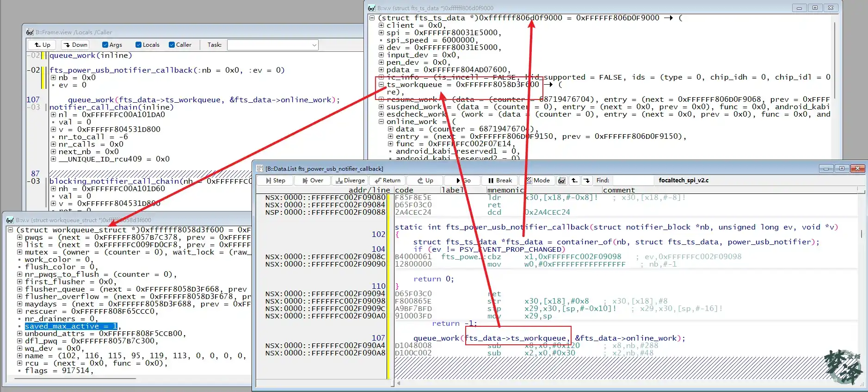
Task: Click the 'return 0;' source line
Action: click(434, 279)
